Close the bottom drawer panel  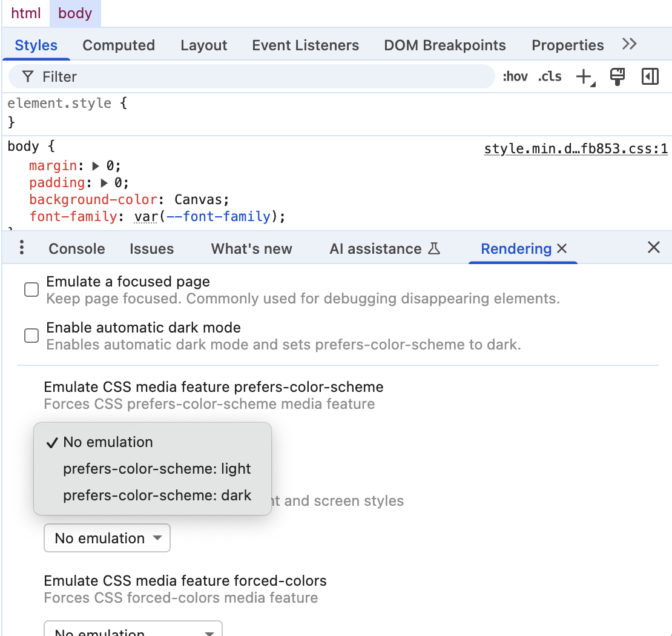pos(654,247)
